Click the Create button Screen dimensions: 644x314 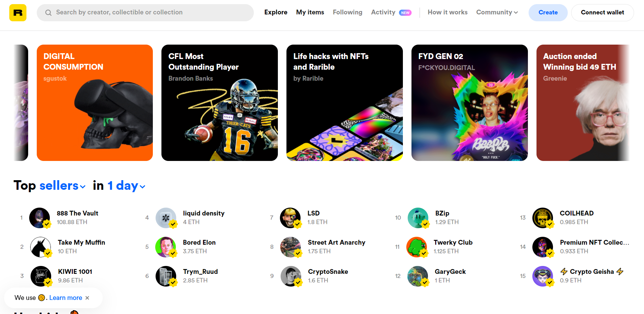548,13
